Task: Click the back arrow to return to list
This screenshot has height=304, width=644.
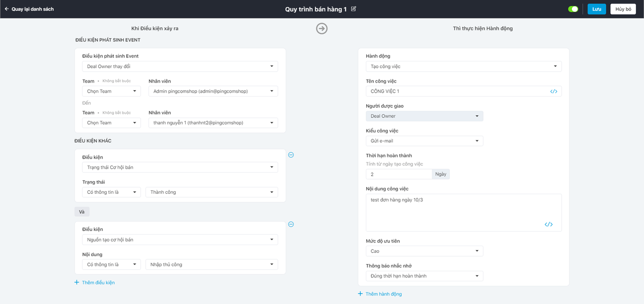Action: pyautogui.click(x=7, y=9)
